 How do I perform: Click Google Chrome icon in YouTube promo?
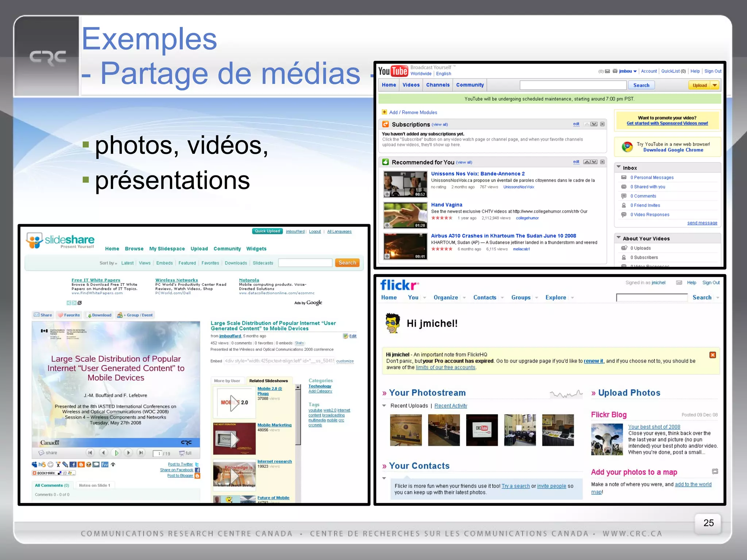tap(627, 147)
